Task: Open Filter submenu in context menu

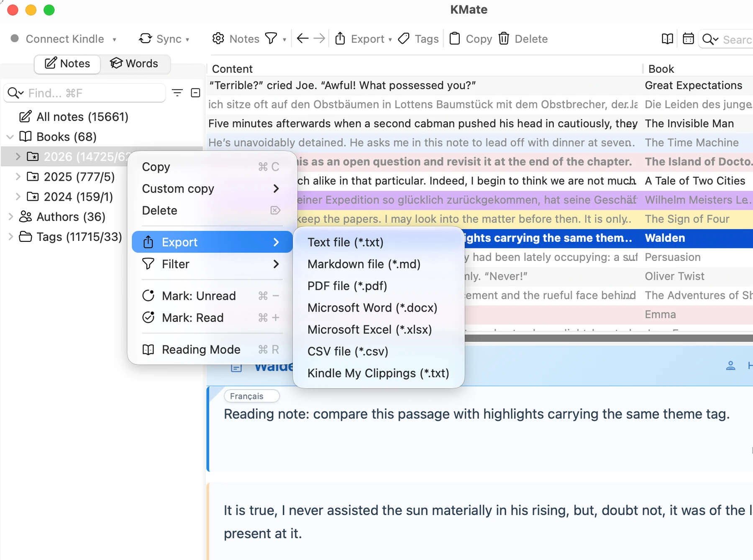Action: pyautogui.click(x=212, y=264)
